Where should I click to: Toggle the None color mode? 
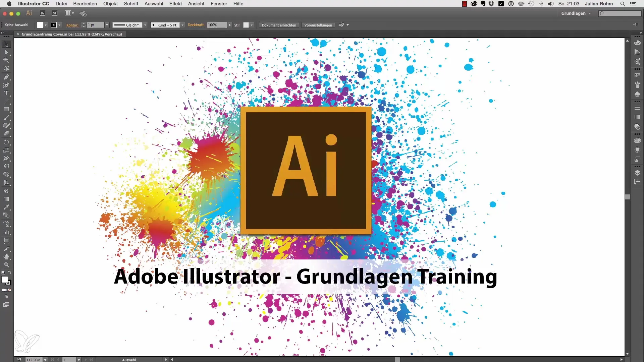(9, 290)
